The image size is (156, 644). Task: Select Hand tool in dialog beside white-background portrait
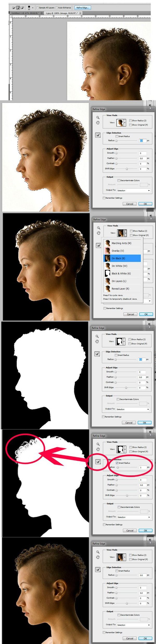pyautogui.click(x=98, y=123)
